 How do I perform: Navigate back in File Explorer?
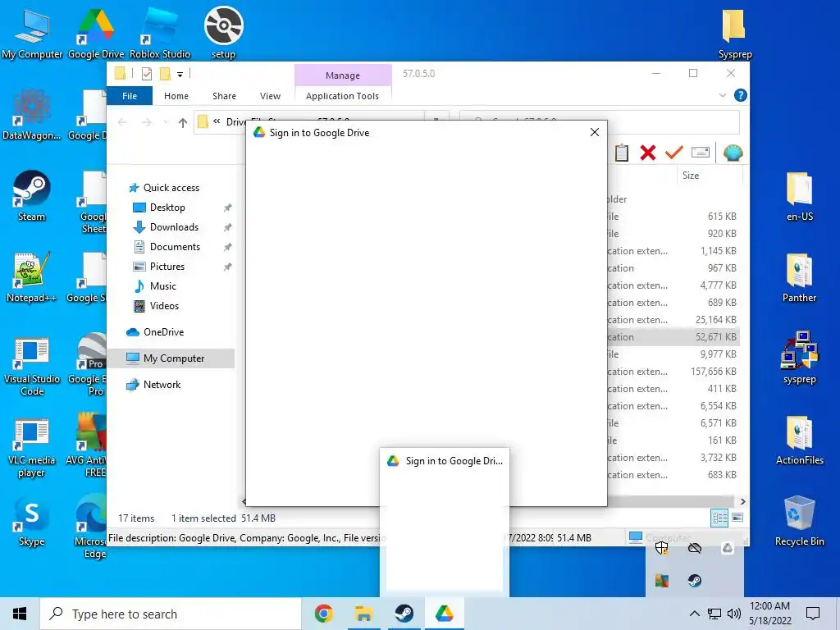pos(123,123)
